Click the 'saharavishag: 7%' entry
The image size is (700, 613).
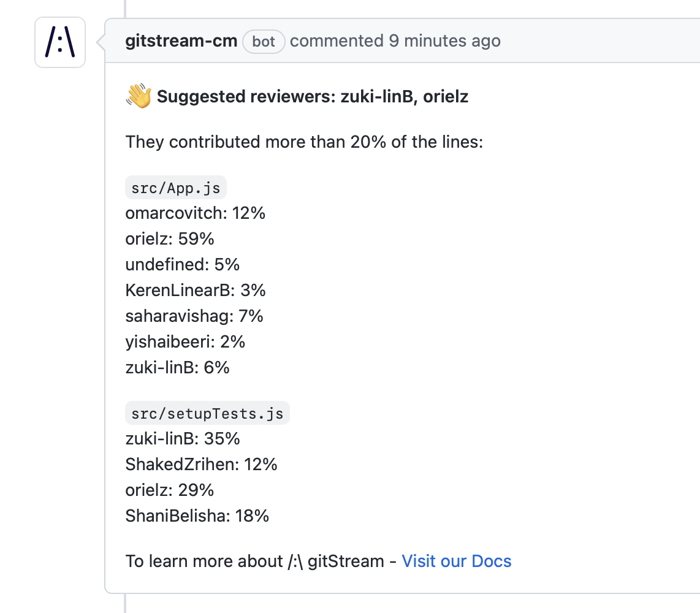(194, 316)
